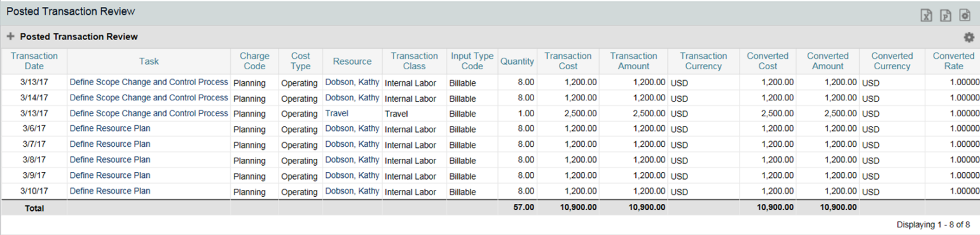
Task: Open Define Resource Plan task dated 3/10/17
Action: 109,191
